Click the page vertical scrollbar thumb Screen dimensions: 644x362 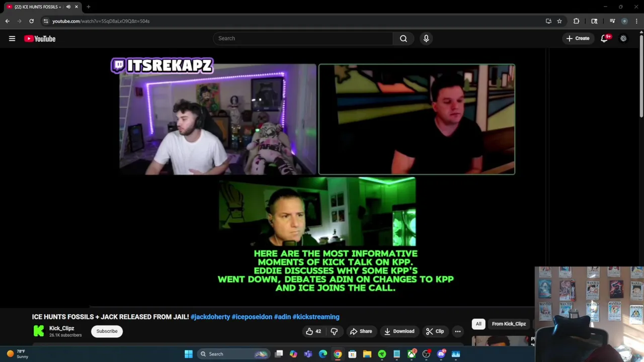(641, 75)
